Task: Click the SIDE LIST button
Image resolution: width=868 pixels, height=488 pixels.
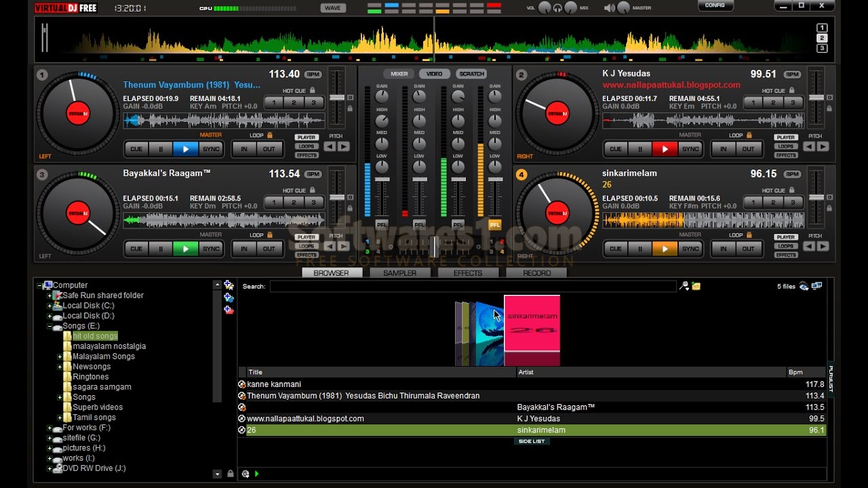Action: coord(532,441)
